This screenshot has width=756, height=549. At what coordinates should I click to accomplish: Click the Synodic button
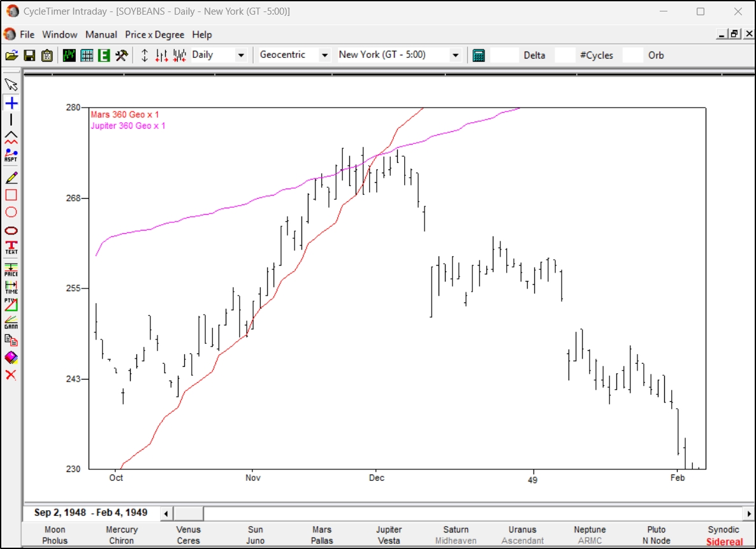coord(723,529)
